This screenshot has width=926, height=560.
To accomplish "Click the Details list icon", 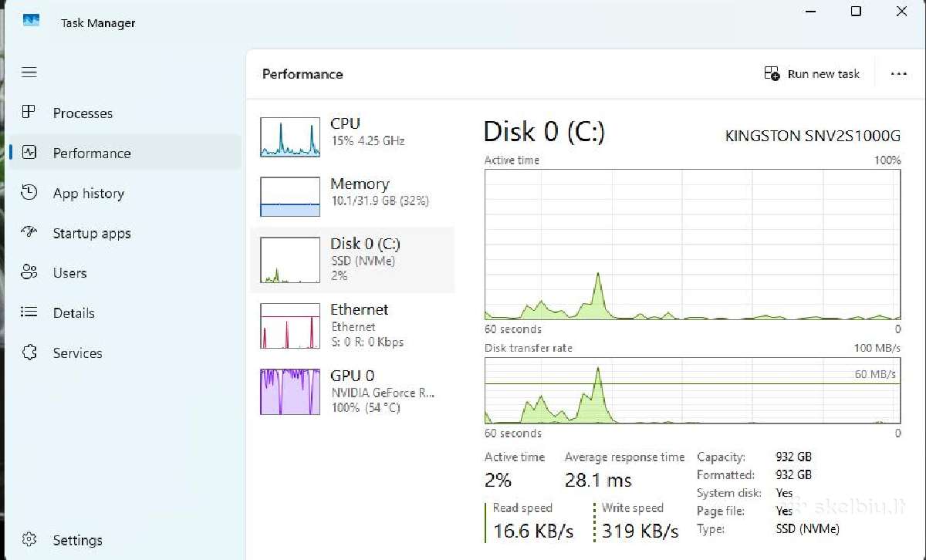I will [x=29, y=312].
